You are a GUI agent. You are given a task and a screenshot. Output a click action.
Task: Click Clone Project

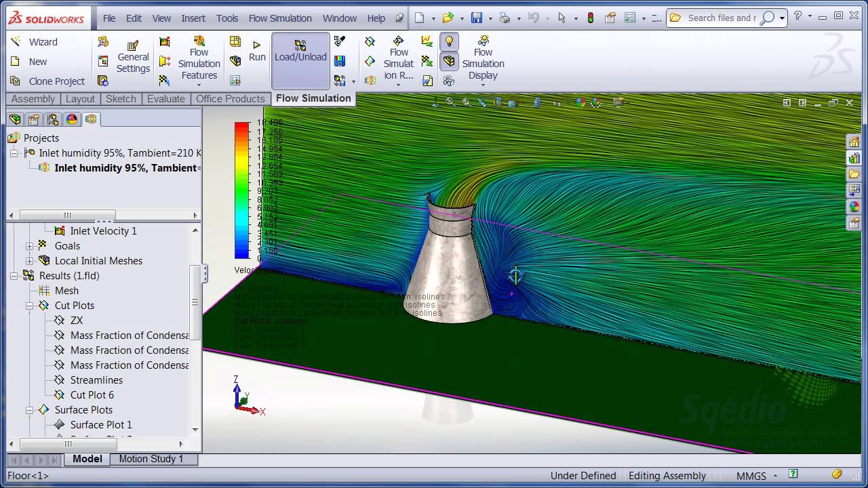coord(47,81)
